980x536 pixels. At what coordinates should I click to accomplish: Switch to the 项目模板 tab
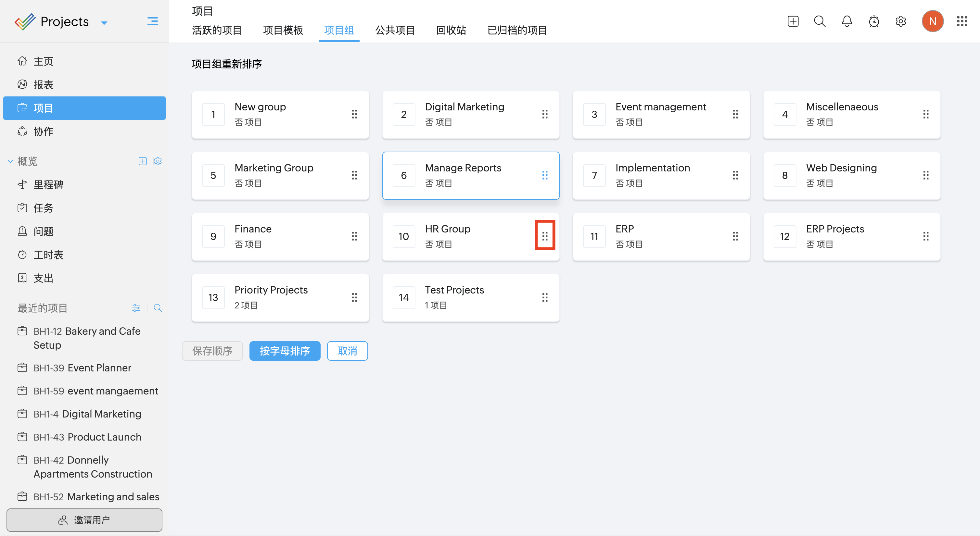(x=283, y=30)
